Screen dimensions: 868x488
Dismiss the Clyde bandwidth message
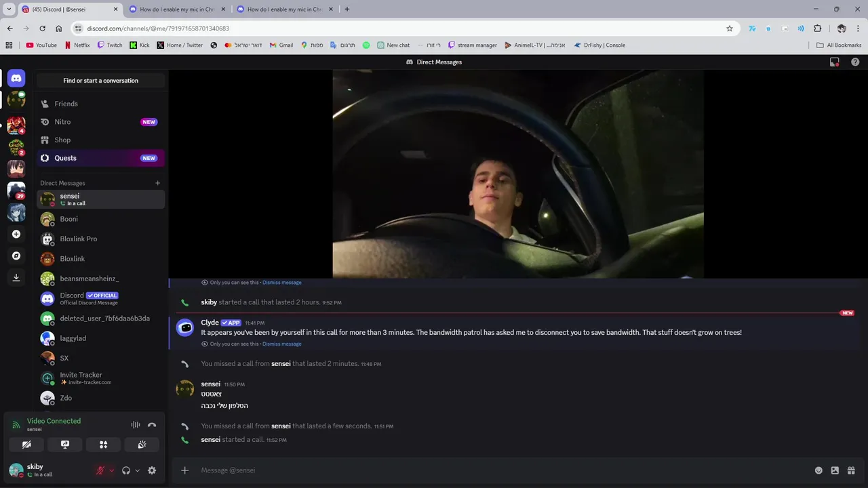282,344
